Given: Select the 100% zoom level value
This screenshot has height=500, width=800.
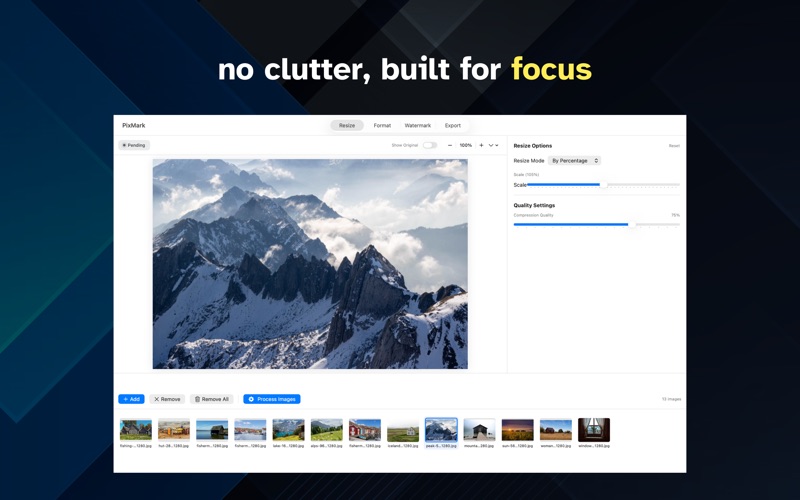Looking at the screenshot, I should point(466,145).
